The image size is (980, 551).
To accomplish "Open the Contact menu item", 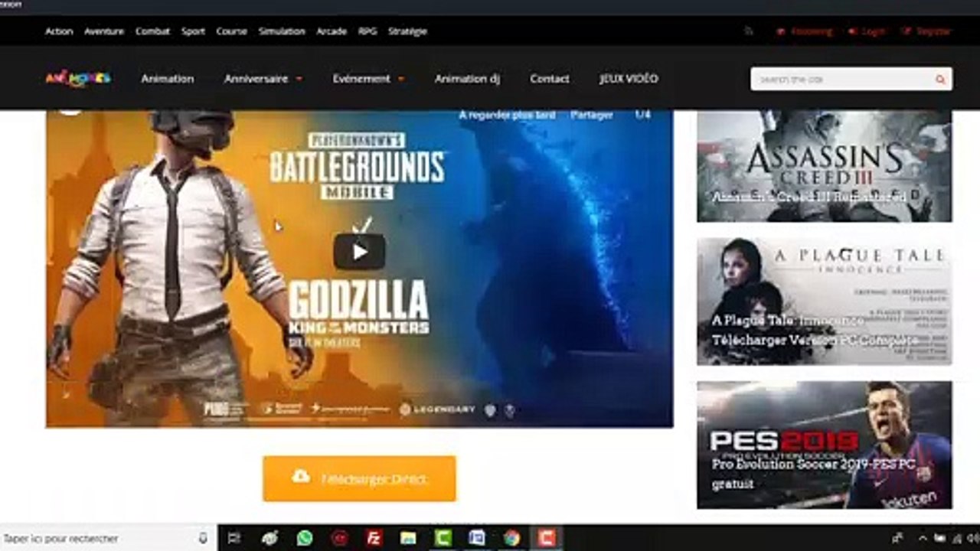I will point(549,78).
